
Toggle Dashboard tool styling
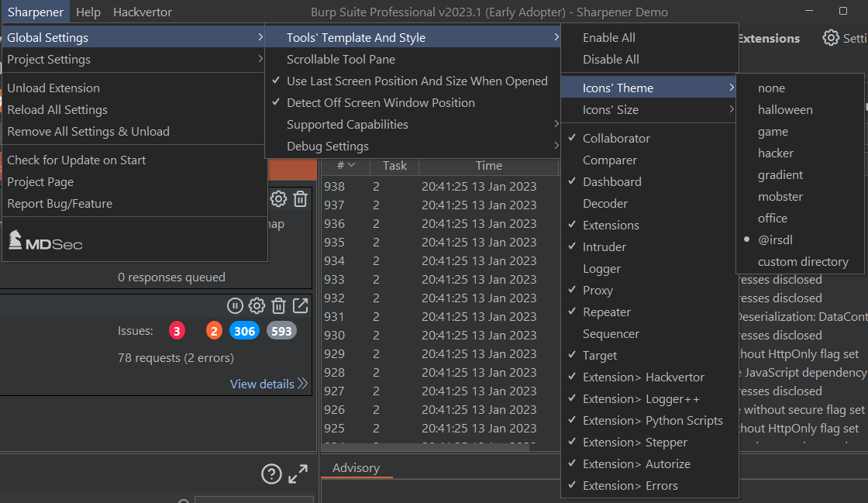pyautogui.click(x=649, y=181)
